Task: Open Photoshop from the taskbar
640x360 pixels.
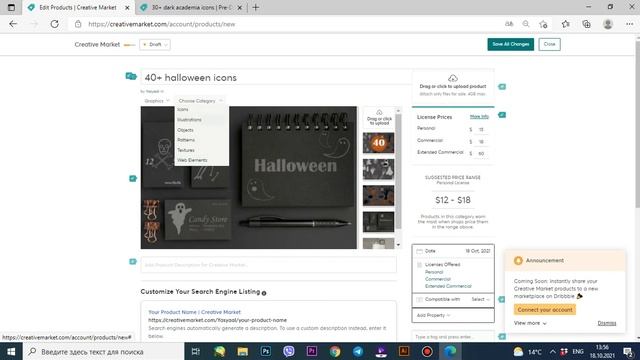Action: [265, 351]
